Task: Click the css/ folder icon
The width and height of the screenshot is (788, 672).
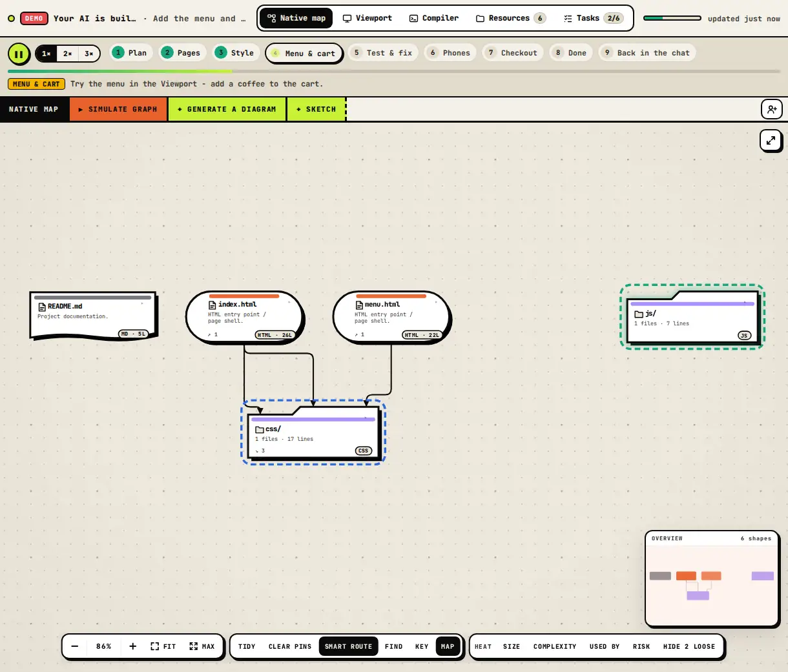Action: click(260, 429)
